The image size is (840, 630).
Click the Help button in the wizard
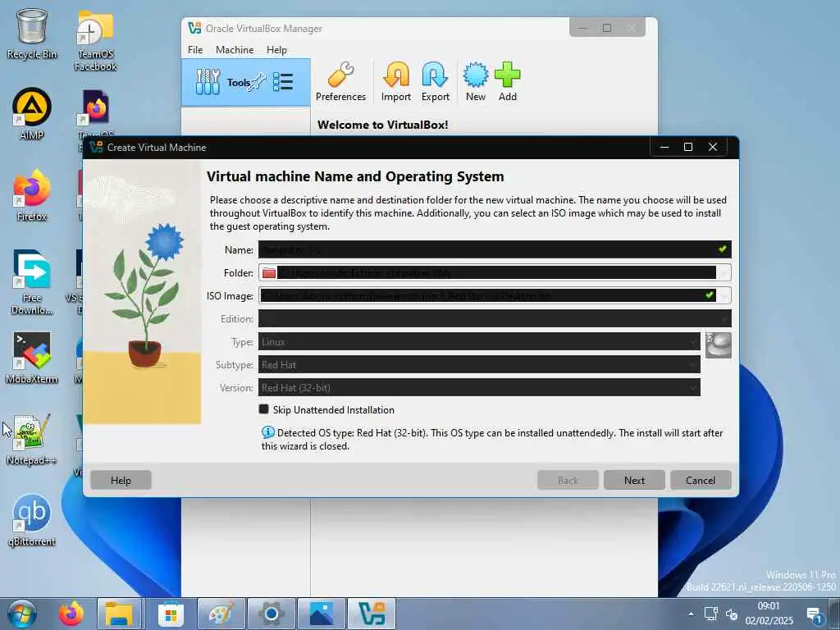121,480
